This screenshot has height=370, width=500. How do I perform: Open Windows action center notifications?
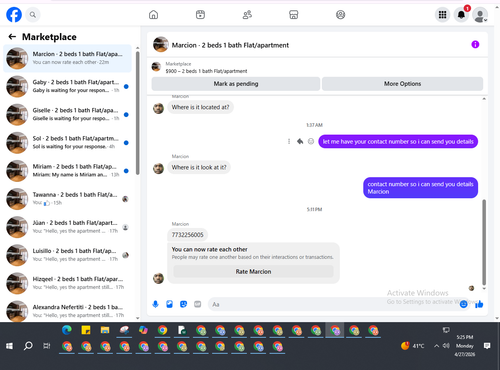pos(487,346)
